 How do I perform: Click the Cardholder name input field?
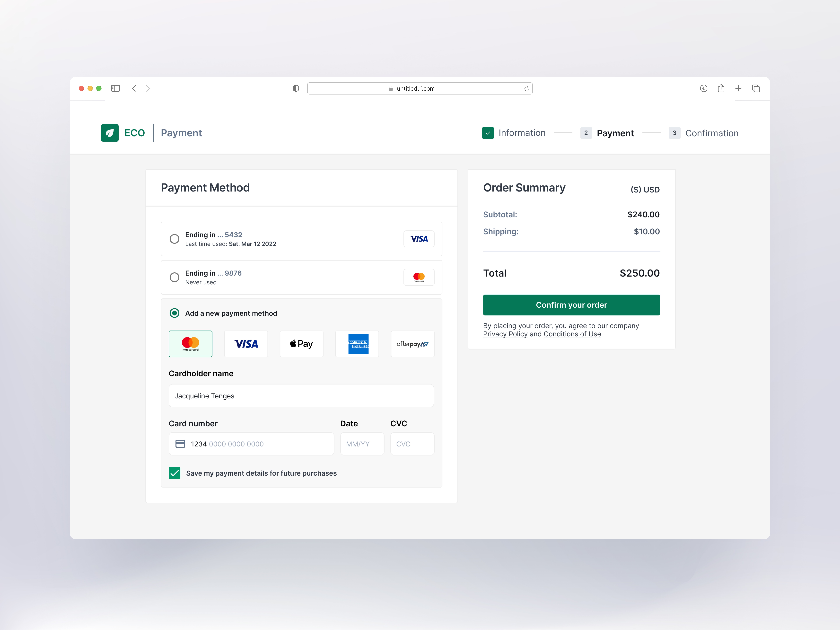301,396
